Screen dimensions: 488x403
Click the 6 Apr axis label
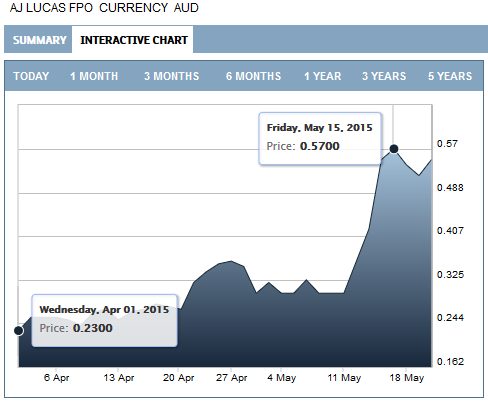tap(56, 378)
